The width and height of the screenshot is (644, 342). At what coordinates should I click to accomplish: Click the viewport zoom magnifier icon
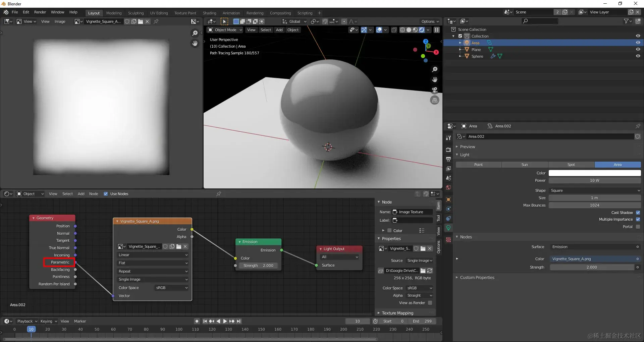pyautogui.click(x=435, y=69)
